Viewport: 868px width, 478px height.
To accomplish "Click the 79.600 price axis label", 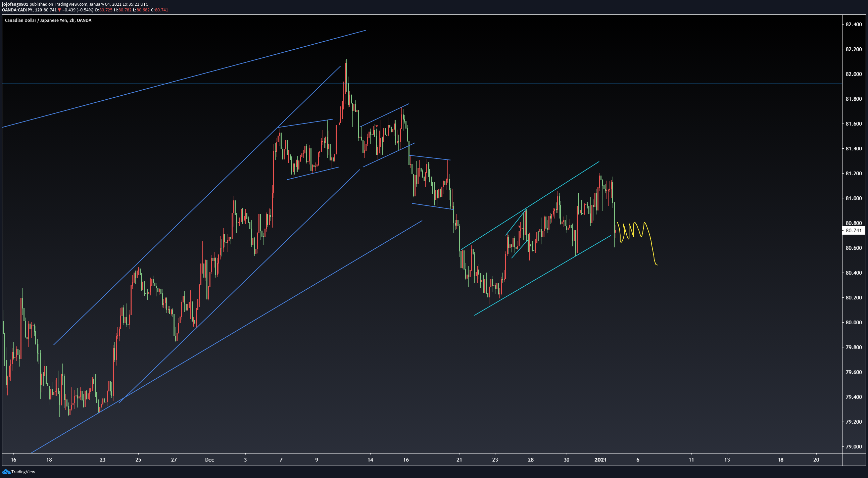I will click(854, 372).
